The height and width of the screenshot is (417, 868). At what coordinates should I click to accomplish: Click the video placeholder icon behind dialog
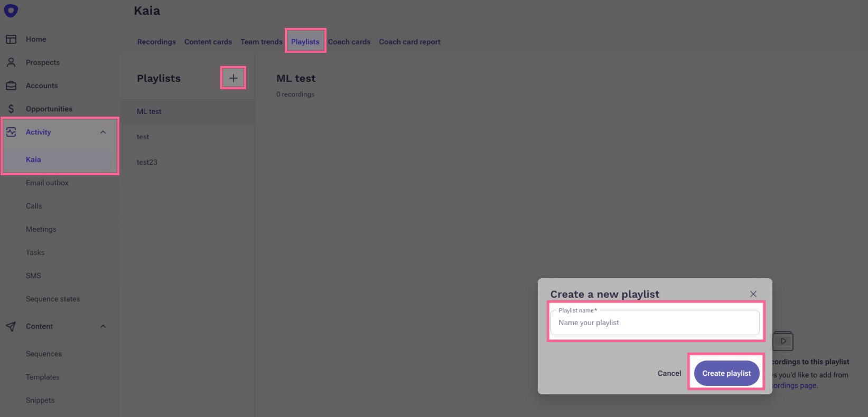(x=783, y=340)
